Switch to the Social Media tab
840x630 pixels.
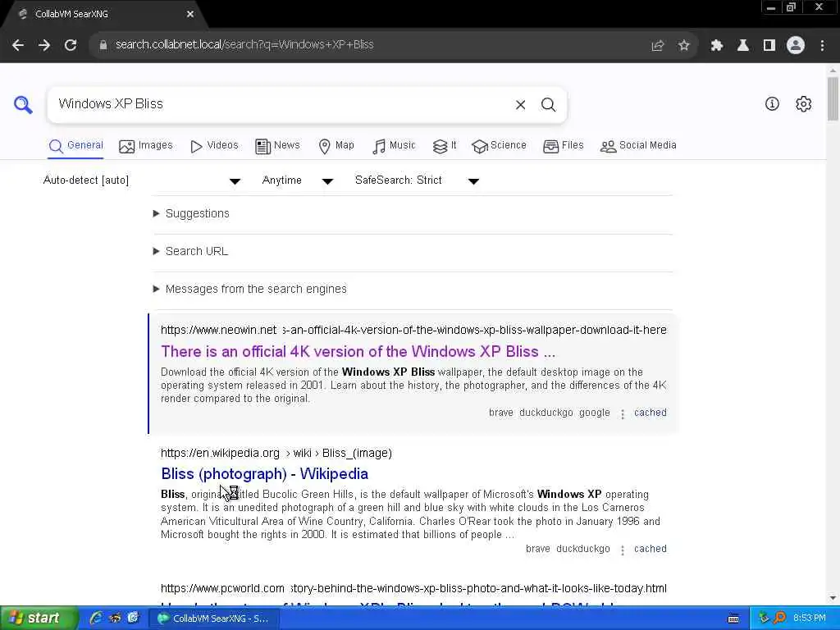point(638,146)
